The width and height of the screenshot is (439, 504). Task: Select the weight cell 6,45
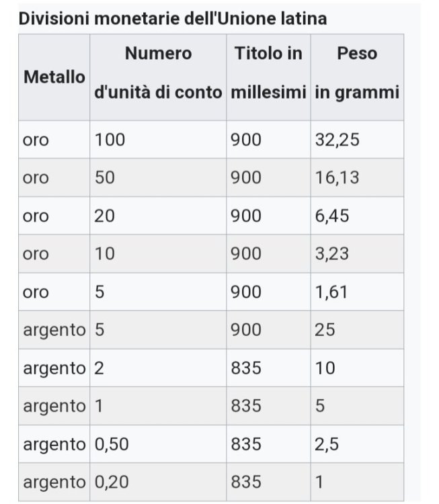332,216
